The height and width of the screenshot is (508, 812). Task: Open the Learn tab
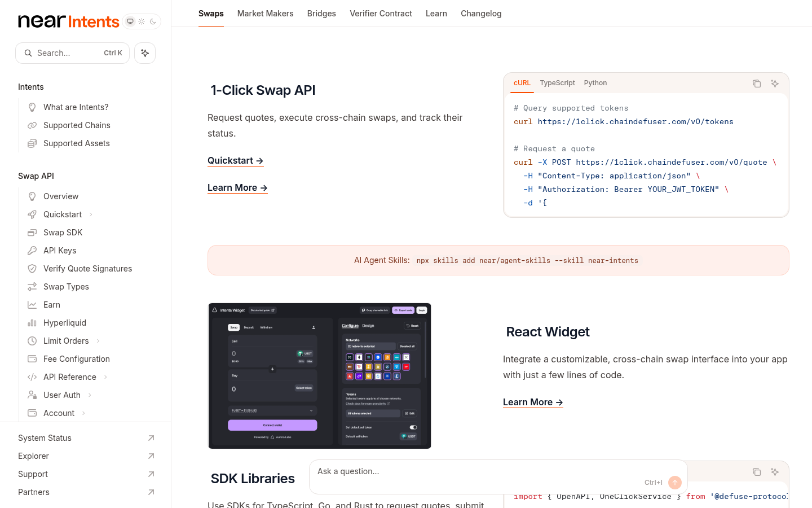(x=436, y=14)
